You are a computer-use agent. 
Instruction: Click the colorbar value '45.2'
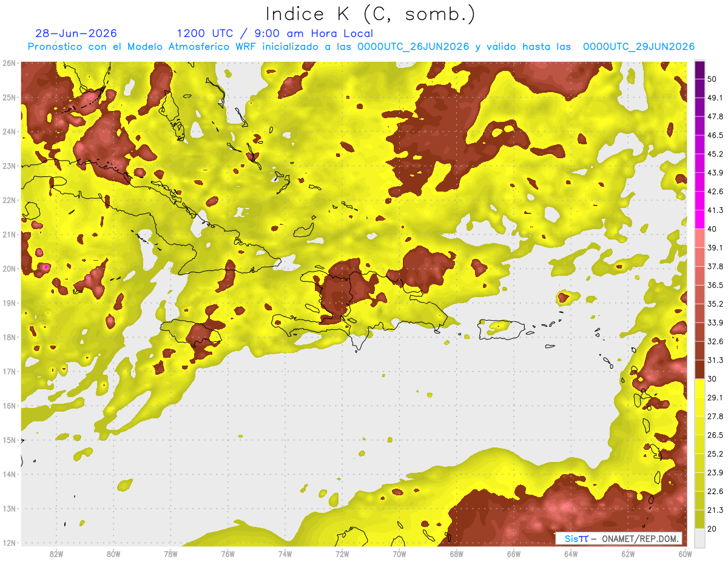(715, 154)
